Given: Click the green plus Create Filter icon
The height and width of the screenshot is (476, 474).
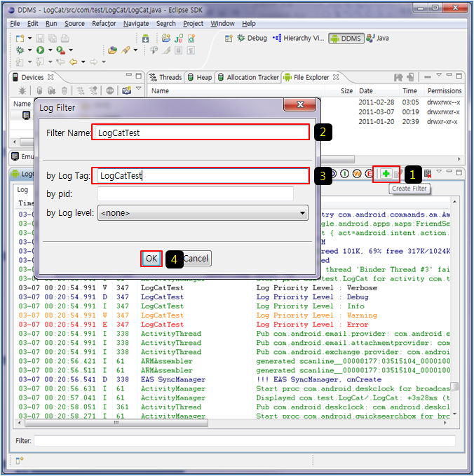Looking at the screenshot, I should (386, 173).
